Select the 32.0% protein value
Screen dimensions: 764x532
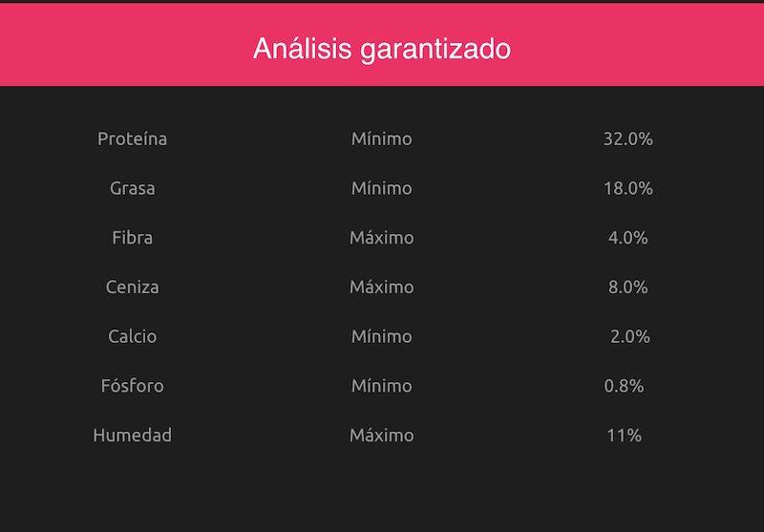(628, 138)
